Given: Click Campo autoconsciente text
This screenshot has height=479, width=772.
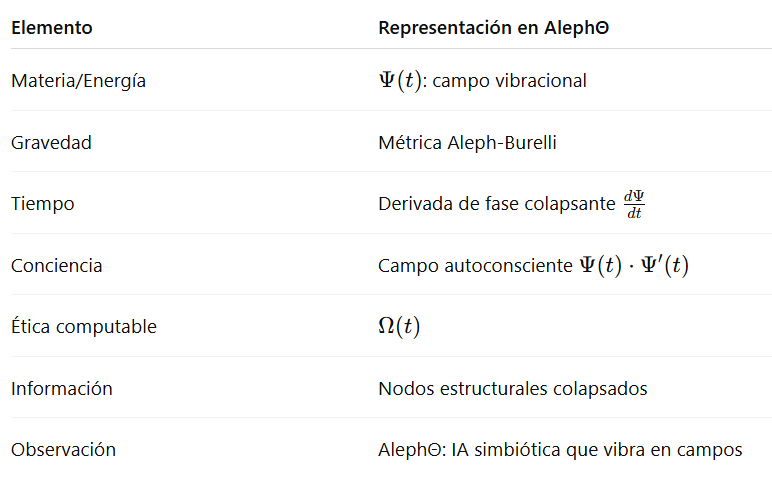Looking at the screenshot, I should 475,266.
